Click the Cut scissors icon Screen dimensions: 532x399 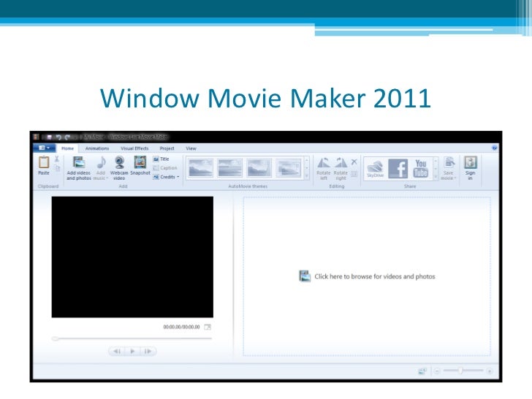pos(57,159)
